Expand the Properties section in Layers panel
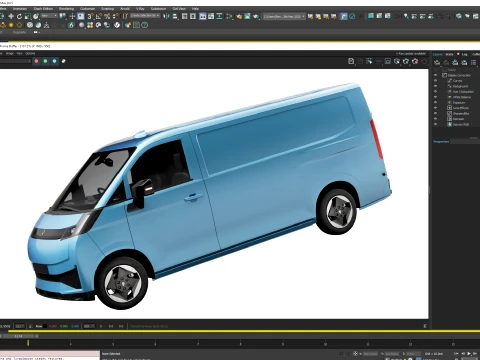Image resolution: width=480 pixels, height=360 pixels. 441,142
